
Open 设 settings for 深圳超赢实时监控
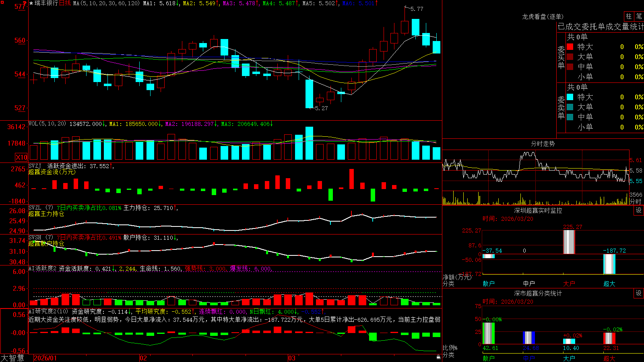pyautogui.click(x=639, y=210)
